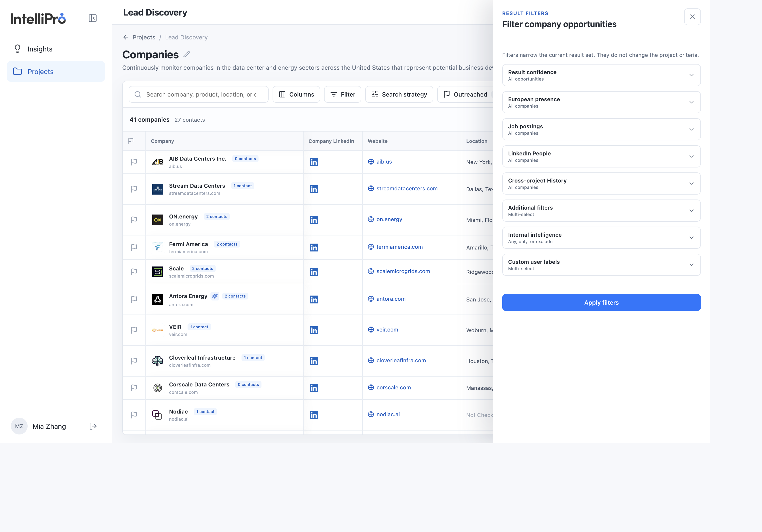Open the LinkedIn icon for Stream Data Centers

[x=314, y=189]
